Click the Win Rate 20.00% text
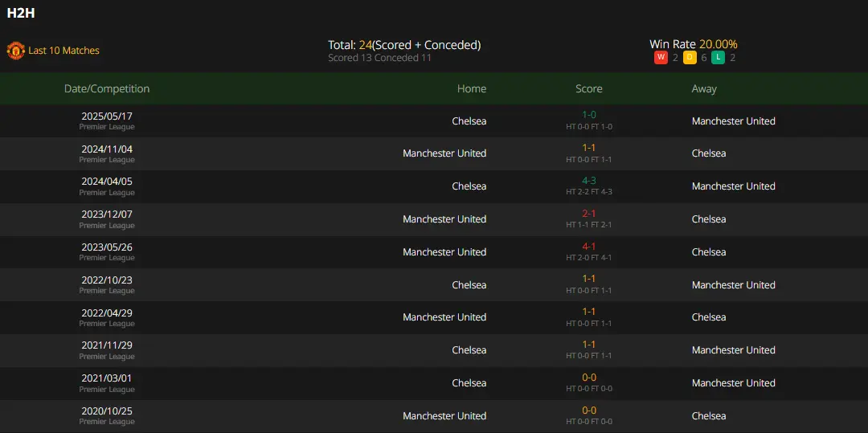The width and height of the screenshot is (868, 433). coord(693,44)
